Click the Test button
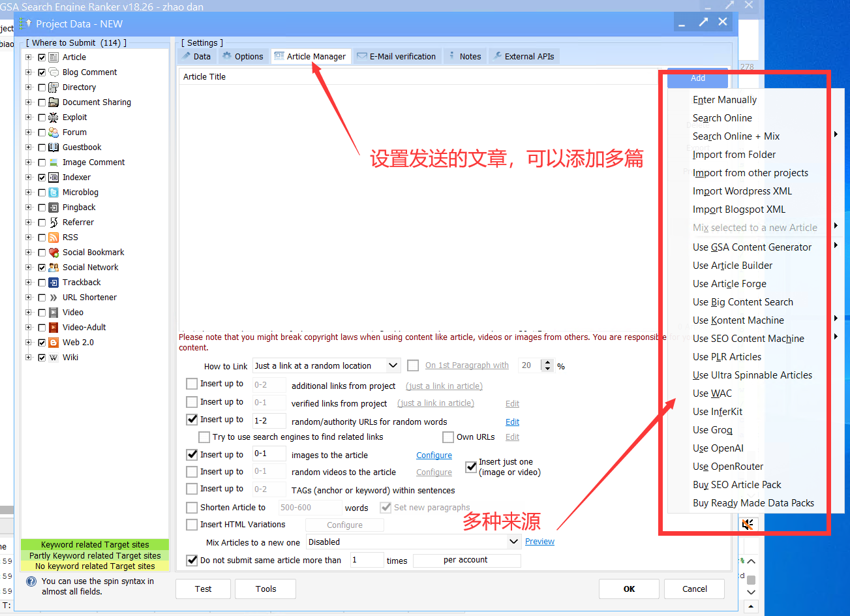Image resolution: width=850 pixels, height=616 pixels. (203, 589)
